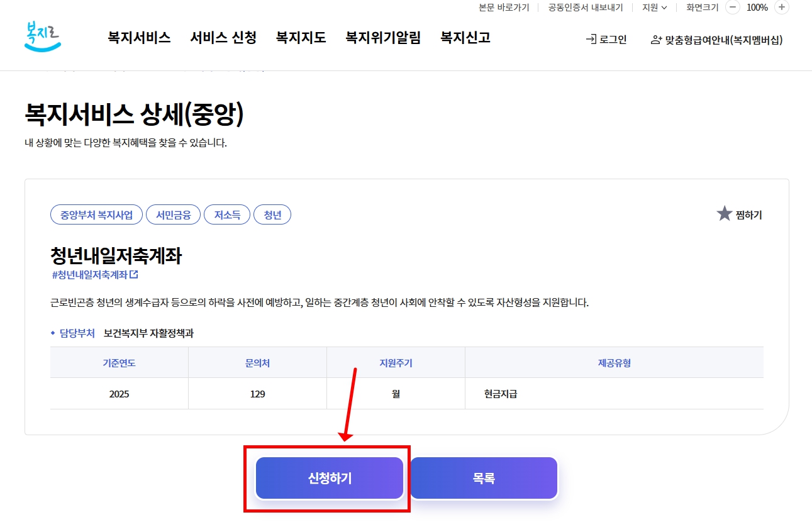
Task: Open the 복지지도 menu
Action: (x=301, y=38)
